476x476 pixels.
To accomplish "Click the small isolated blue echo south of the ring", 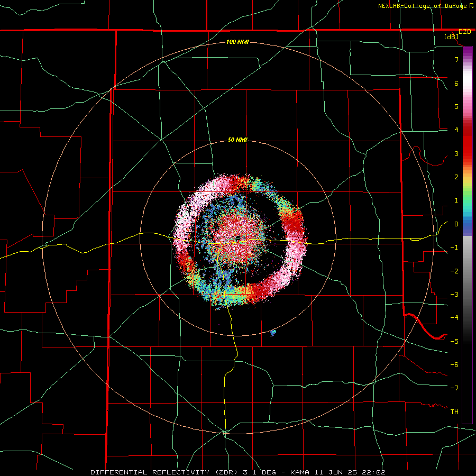I will (x=273, y=333).
